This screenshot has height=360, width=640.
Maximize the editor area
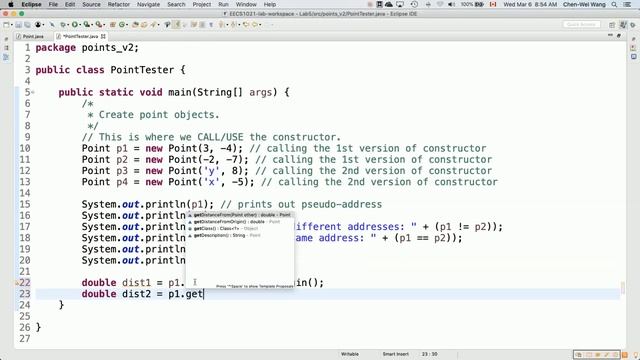(x=619, y=36)
